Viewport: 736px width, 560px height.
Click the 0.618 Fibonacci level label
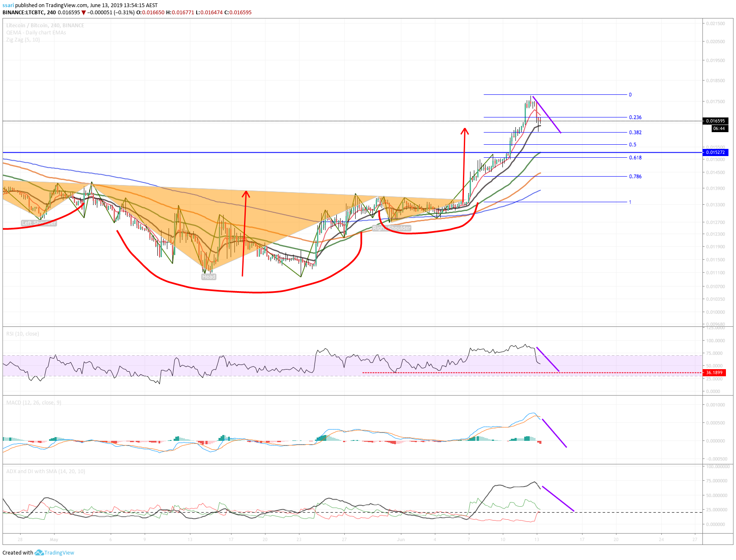coord(635,158)
